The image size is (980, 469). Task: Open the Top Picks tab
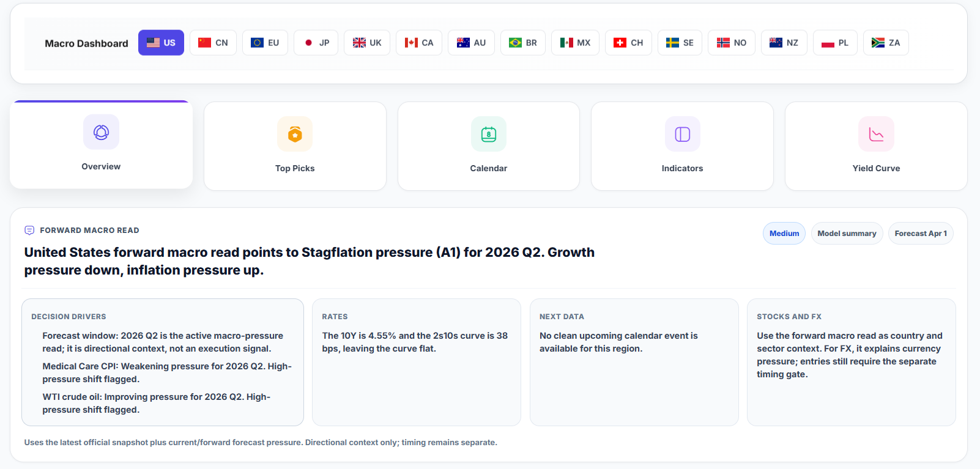pyautogui.click(x=295, y=146)
